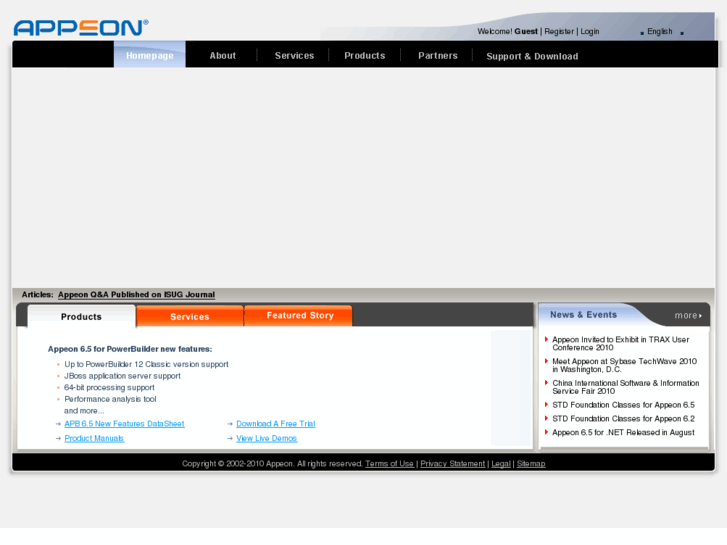Click text Performance analysis tool
727x545 pixels.
tap(110, 399)
